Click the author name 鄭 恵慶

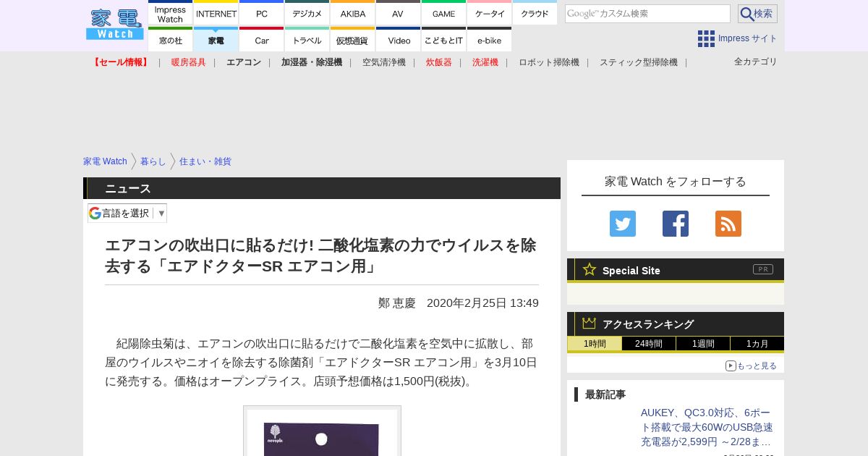pos(397,303)
